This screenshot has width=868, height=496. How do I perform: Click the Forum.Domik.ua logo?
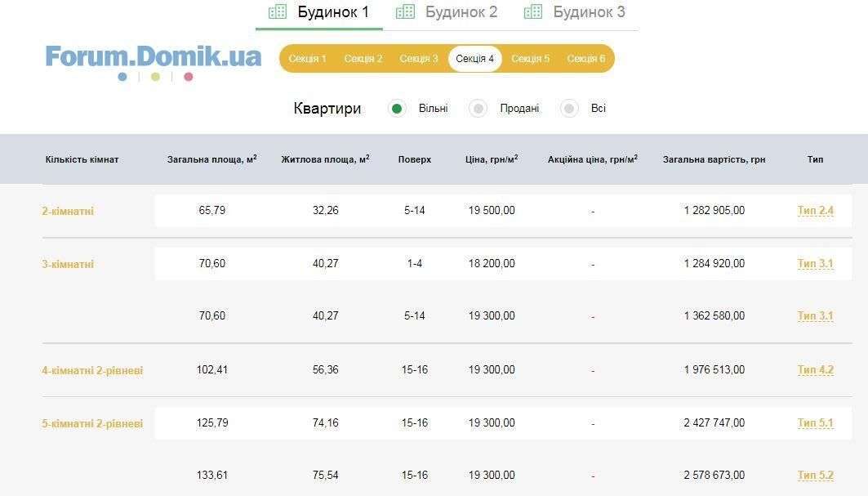[x=154, y=57]
